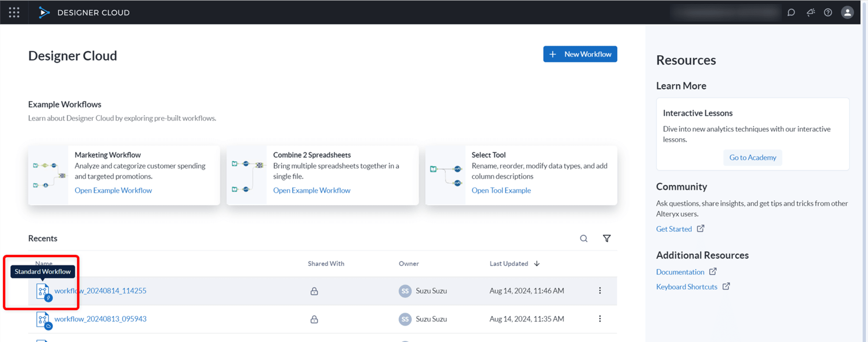
Task: Click Suzu Suzu owner in workflow_20240813_095943 row
Action: click(x=431, y=319)
